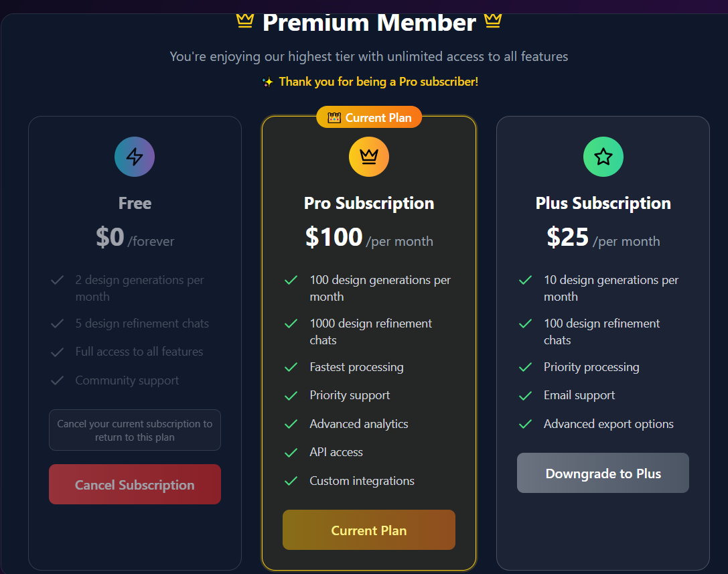Click the $100 per month price
Screen dimensions: 728x574
pos(369,238)
